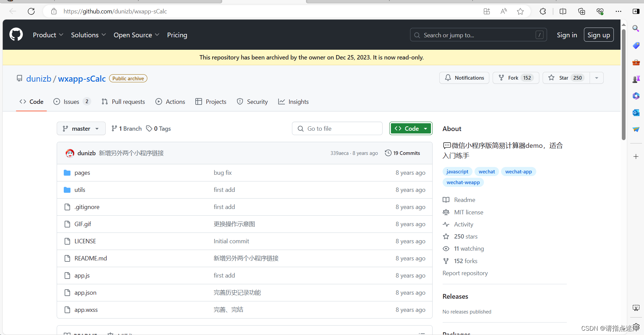Focus the Search or jump to field
This screenshot has width=644, height=335.
tap(478, 35)
